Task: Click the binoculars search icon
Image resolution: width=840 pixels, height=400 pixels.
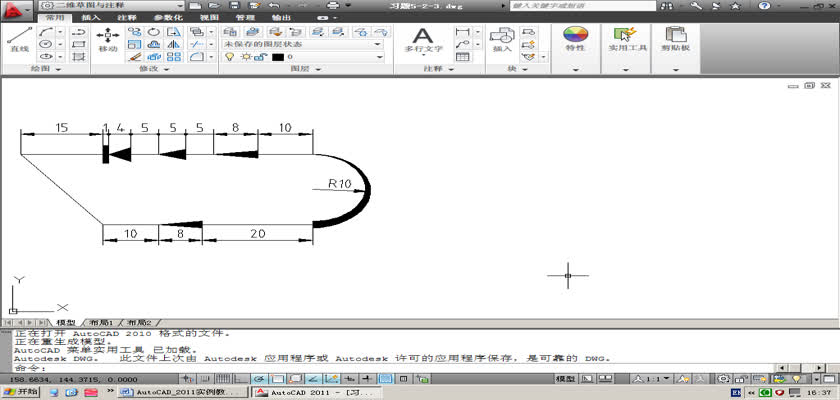Action: pos(667,6)
